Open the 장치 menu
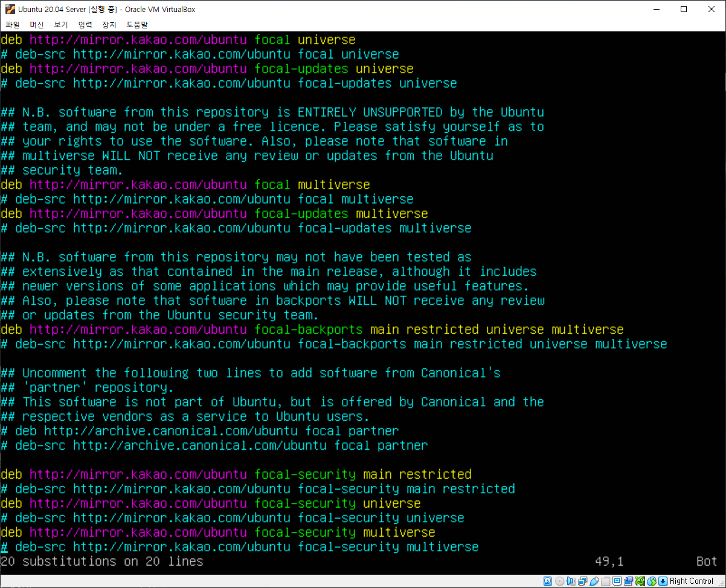Image resolution: width=726 pixels, height=588 pixels. click(109, 25)
